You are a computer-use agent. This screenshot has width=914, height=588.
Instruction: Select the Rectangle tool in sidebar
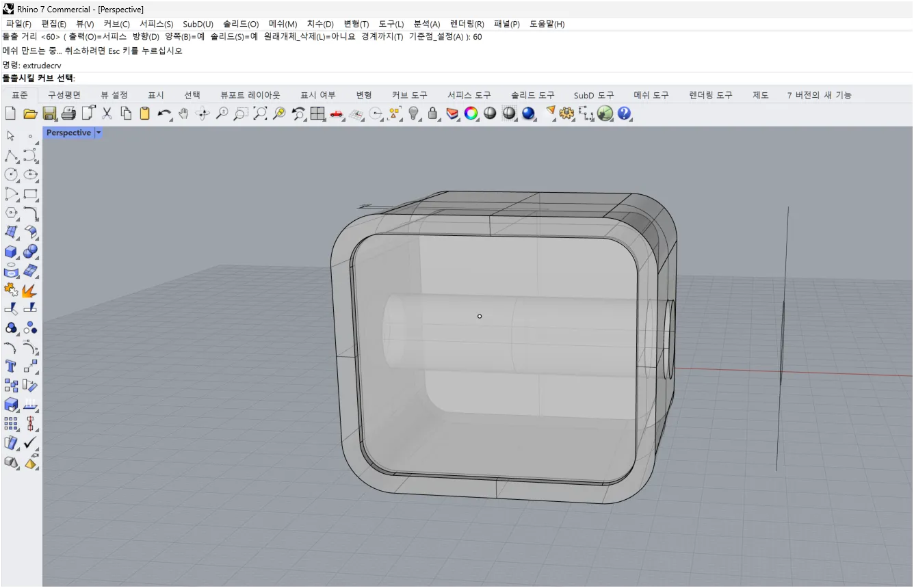[x=30, y=193]
